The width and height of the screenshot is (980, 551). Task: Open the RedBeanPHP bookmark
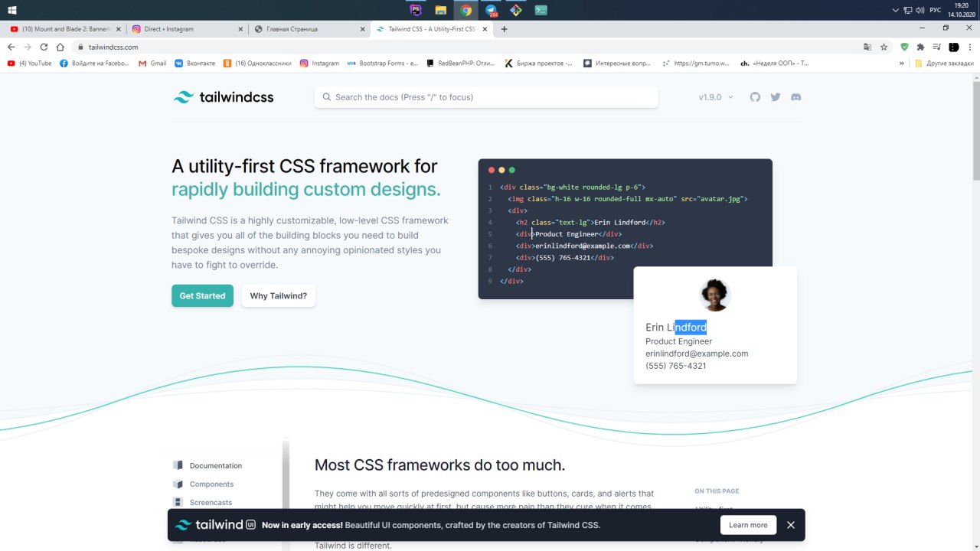461,64
